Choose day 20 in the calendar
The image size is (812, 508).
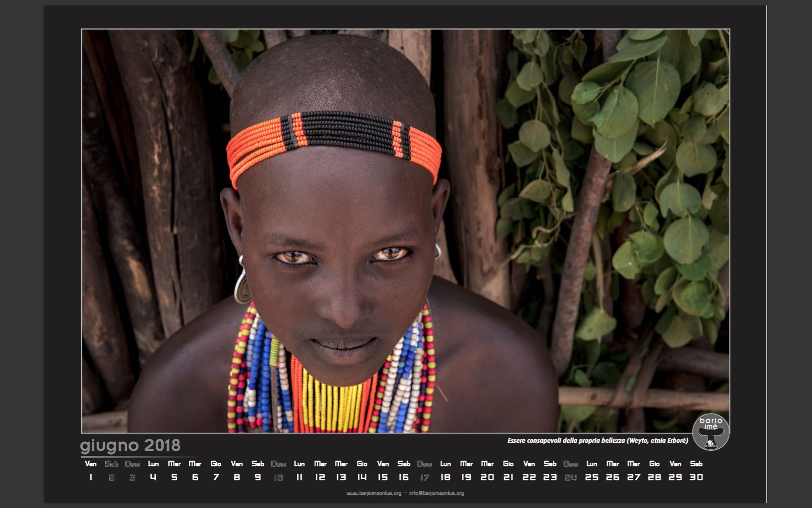[x=487, y=477]
